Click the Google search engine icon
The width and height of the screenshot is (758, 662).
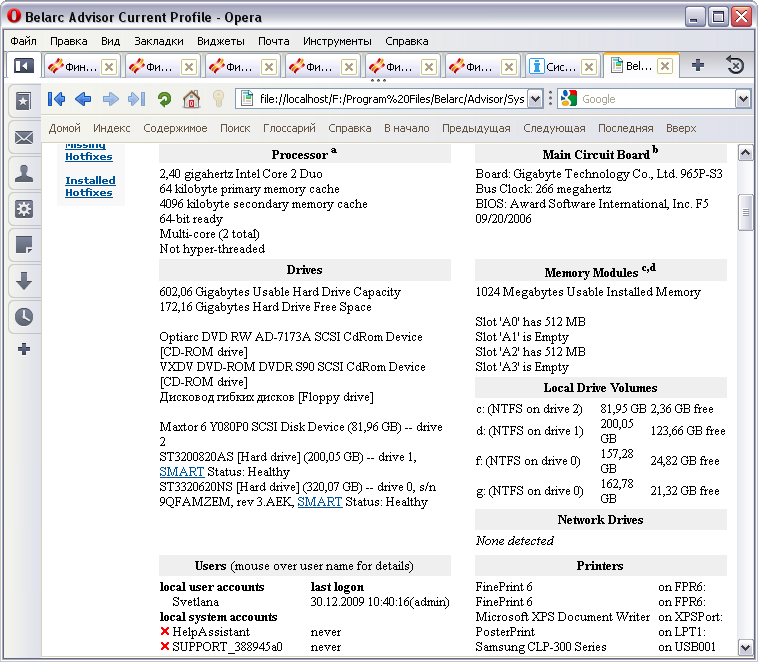click(568, 99)
